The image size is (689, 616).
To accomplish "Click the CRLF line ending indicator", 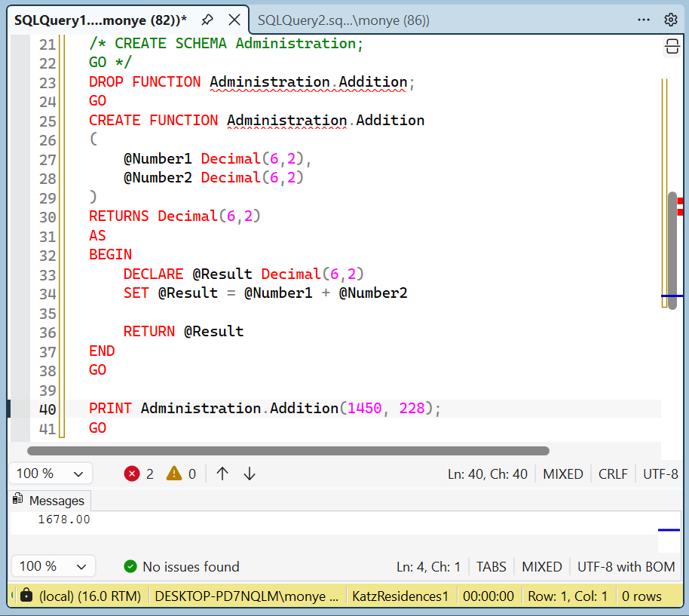I will click(613, 474).
